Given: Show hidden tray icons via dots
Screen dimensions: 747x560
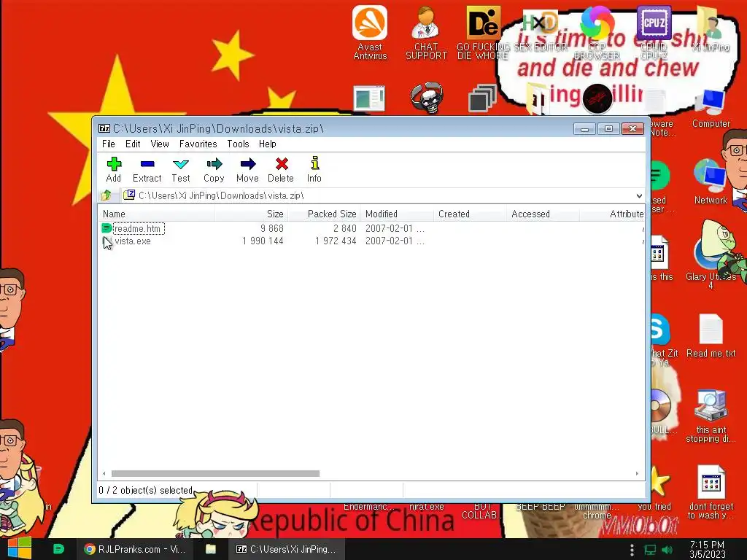Looking at the screenshot, I should point(632,550).
